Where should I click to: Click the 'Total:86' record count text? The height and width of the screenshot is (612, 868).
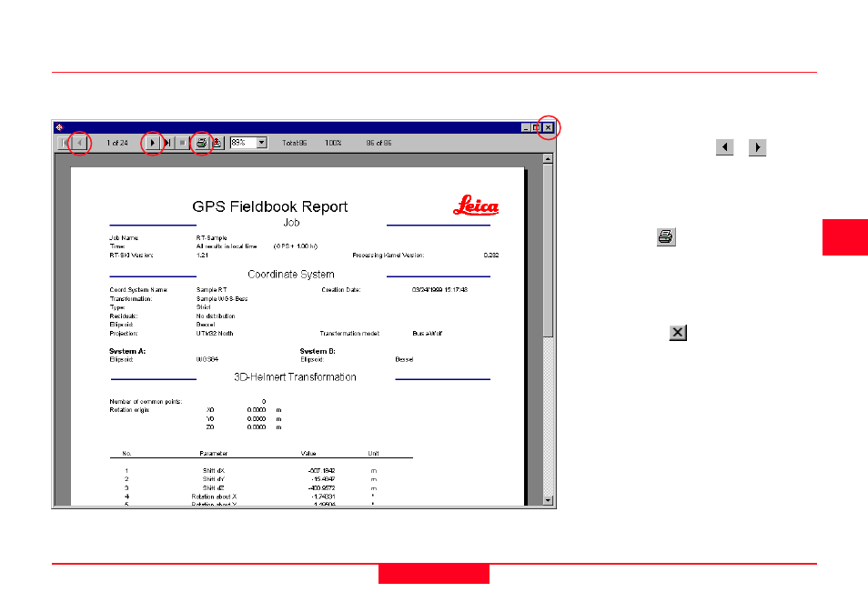coord(295,143)
